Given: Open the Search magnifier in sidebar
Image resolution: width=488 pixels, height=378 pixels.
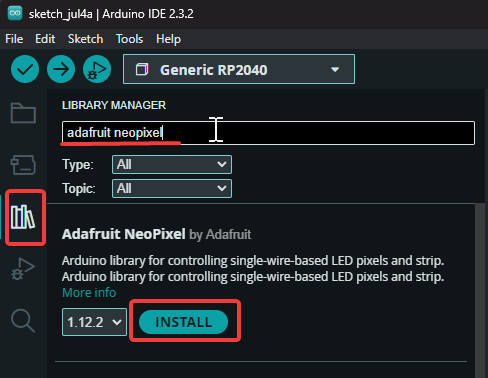Looking at the screenshot, I should point(23,320).
